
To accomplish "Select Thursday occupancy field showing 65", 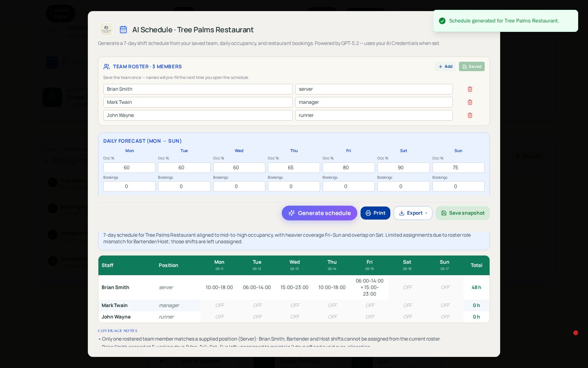I will pyautogui.click(x=294, y=168).
